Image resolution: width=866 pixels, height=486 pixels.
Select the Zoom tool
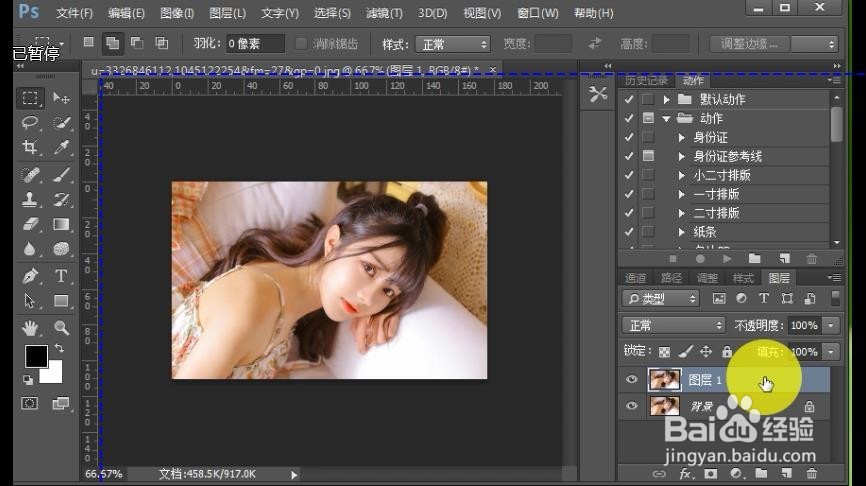pos(61,328)
